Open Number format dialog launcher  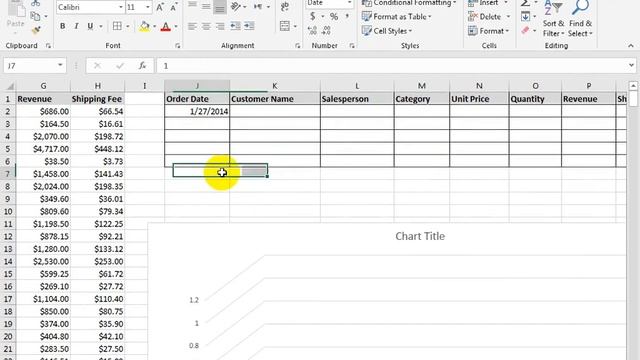click(352, 46)
